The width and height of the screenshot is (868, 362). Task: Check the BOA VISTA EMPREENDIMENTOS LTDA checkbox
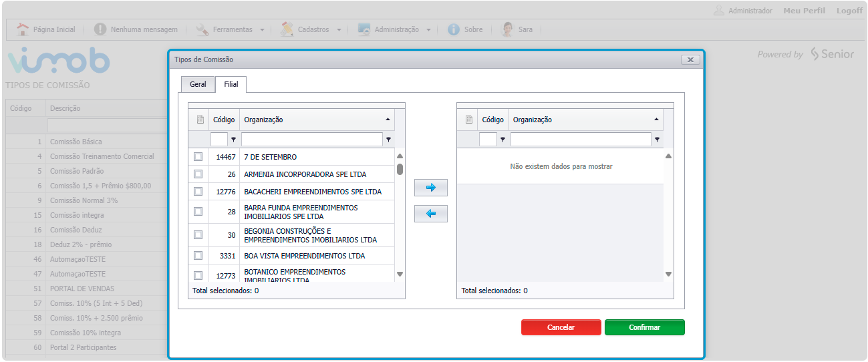click(x=198, y=255)
